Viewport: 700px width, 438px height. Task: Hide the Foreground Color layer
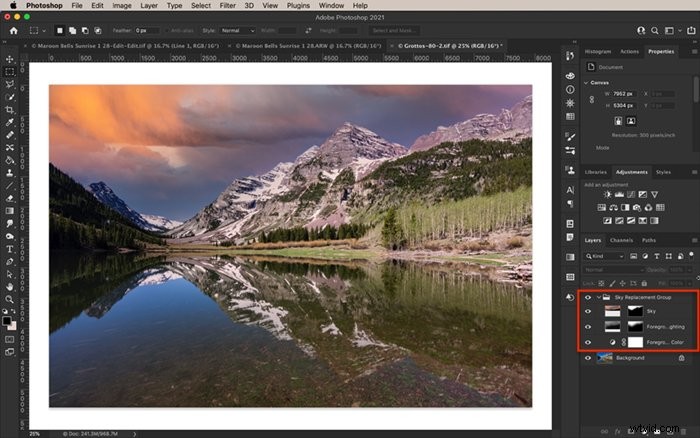coord(588,342)
